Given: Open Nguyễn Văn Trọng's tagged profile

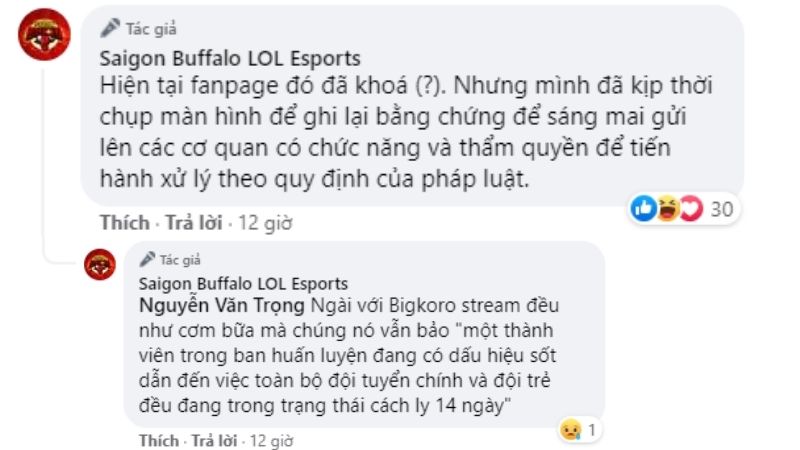Looking at the screenshot, I should tap(221, 306).
